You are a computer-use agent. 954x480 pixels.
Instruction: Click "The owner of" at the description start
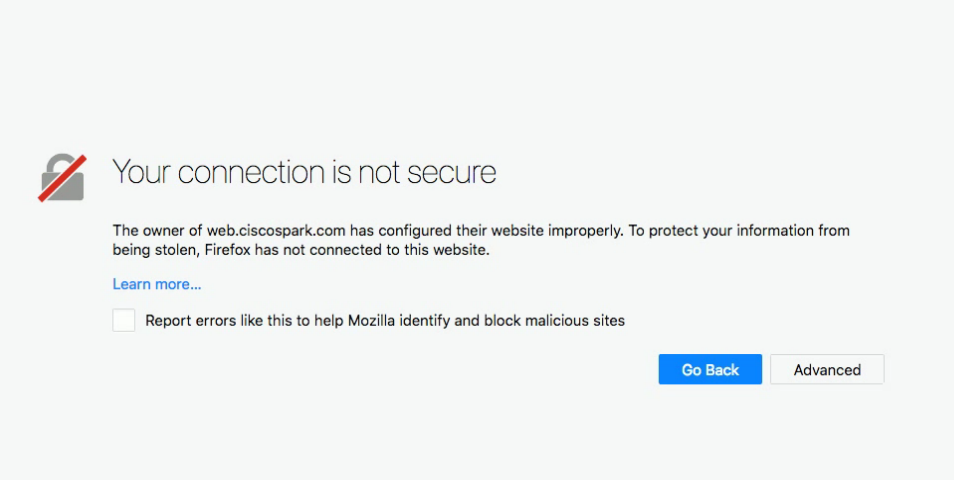click(x=157, y=230)
